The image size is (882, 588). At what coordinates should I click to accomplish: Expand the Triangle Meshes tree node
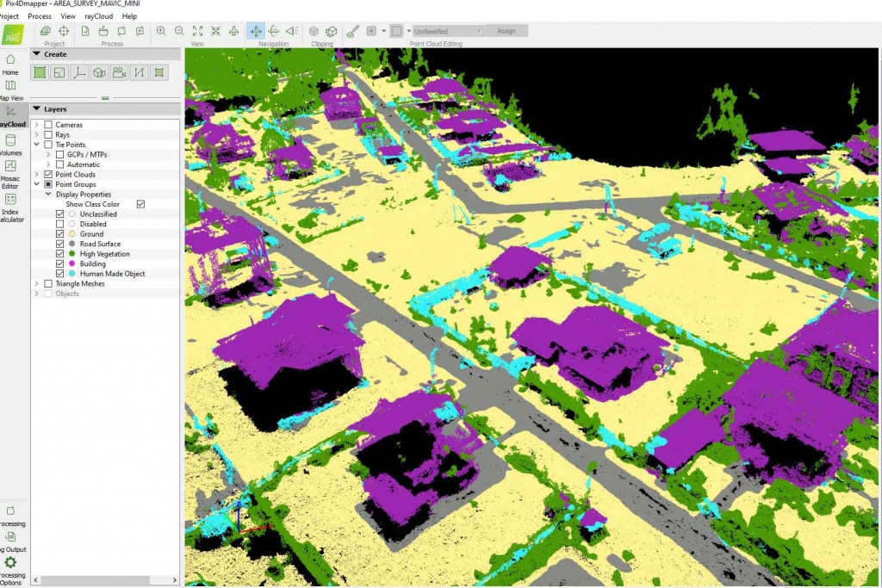36,283
